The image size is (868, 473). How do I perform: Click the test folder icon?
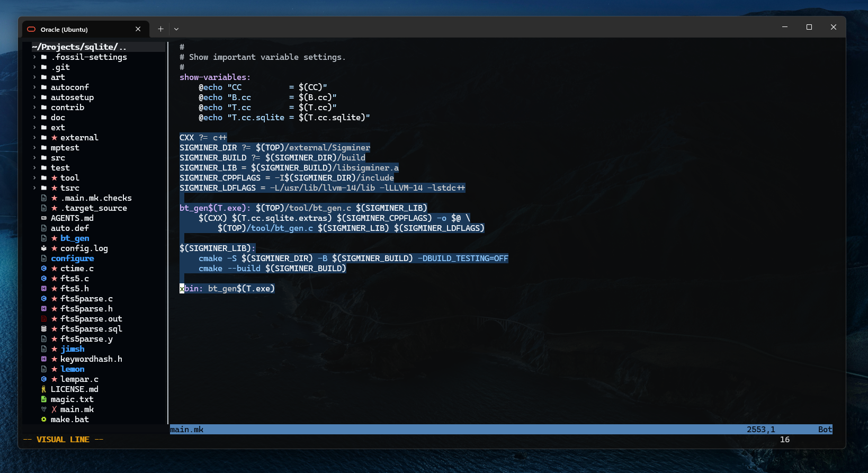[x=44, y=168]
